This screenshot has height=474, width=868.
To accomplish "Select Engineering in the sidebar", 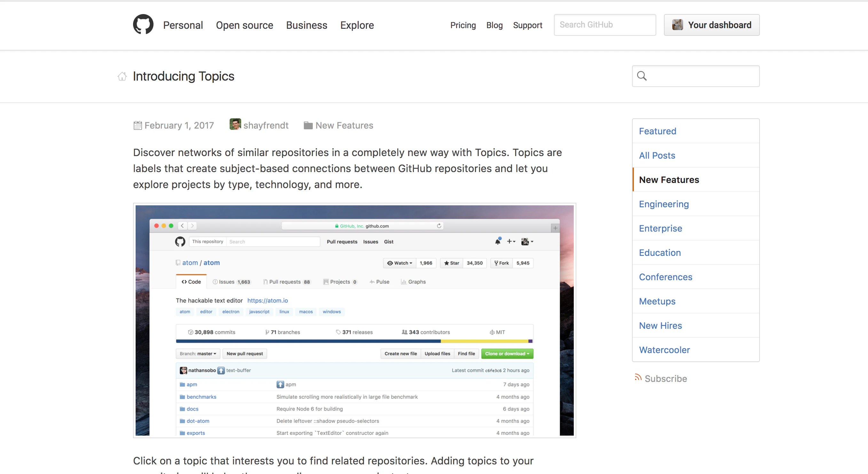I will click(x=696, y=204).
